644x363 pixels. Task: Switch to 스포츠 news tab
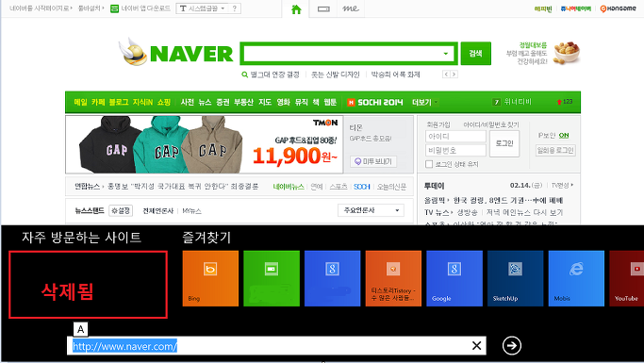point(339,187)
